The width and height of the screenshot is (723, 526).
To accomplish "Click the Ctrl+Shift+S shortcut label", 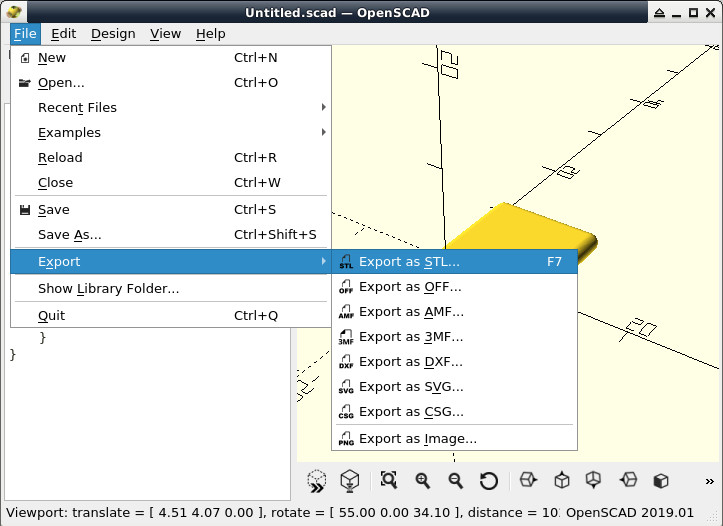I will pos(275,235).
